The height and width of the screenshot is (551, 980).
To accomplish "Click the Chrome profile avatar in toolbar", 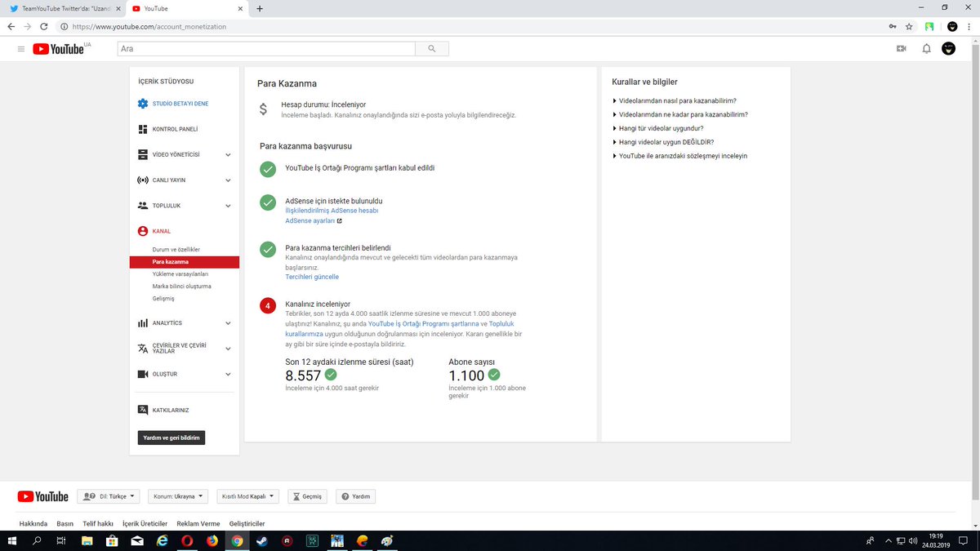I will coord(951,26).
